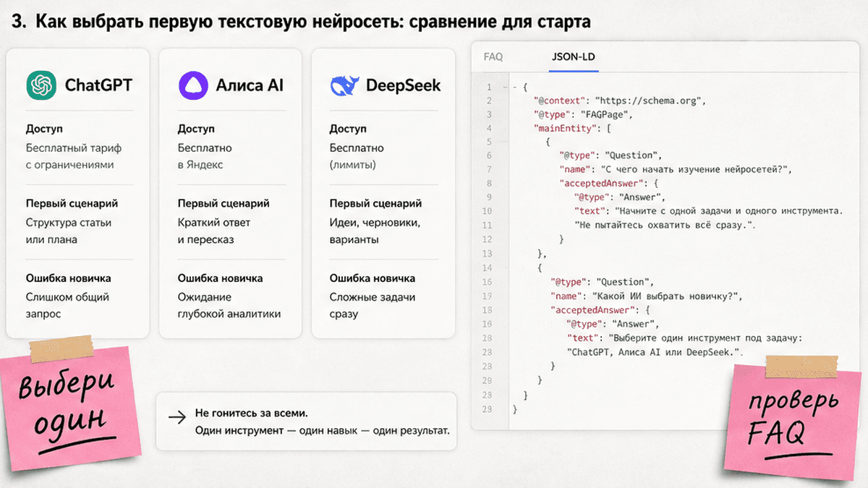Click 'Ошибка новичка' heading in the ChatGPT card

(69, 278)
